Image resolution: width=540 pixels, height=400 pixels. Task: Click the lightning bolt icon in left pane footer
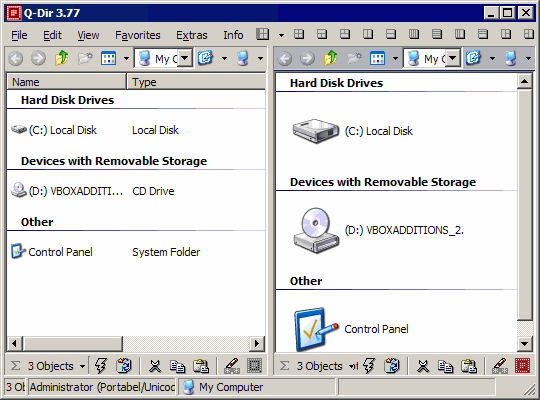pos(101,366)
